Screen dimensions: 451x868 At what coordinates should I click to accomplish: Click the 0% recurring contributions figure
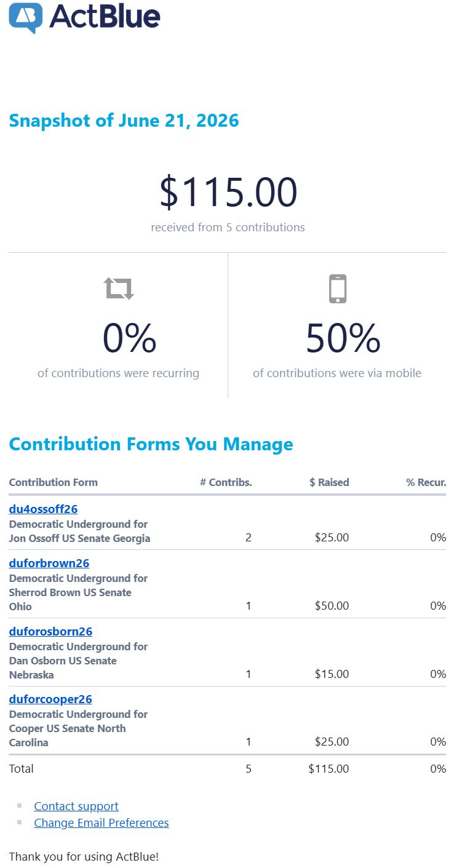(x=129, y=338)
